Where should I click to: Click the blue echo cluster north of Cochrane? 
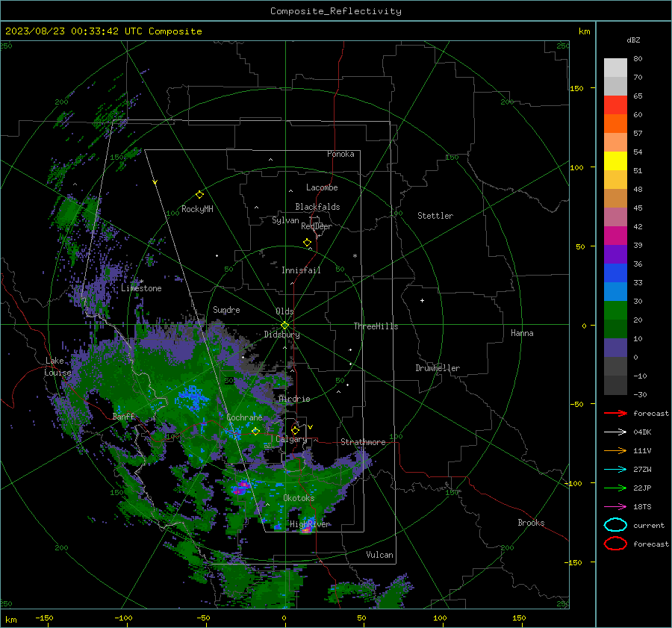(x=192, y=397)
